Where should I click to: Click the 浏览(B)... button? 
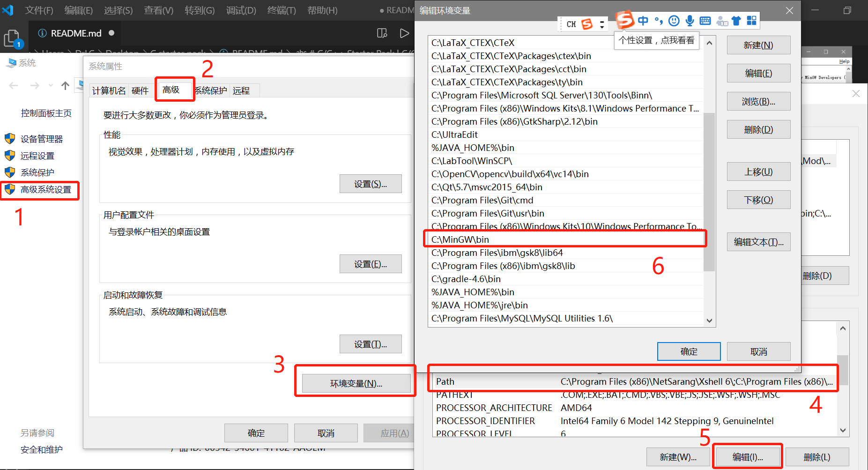tap(758, 101)
